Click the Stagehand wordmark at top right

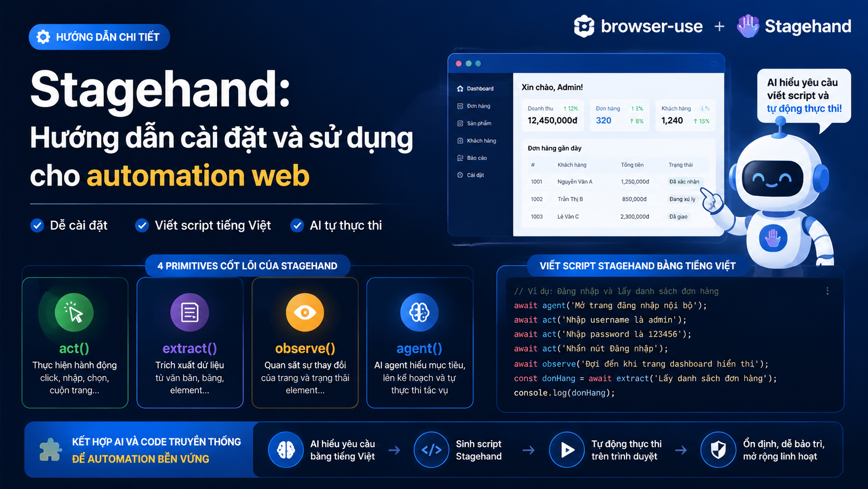click(808, 26)
